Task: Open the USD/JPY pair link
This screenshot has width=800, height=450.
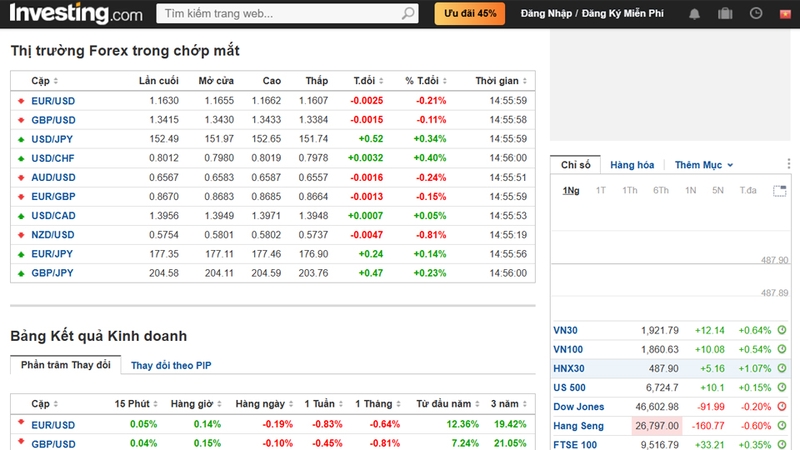Action: [53, 139]
